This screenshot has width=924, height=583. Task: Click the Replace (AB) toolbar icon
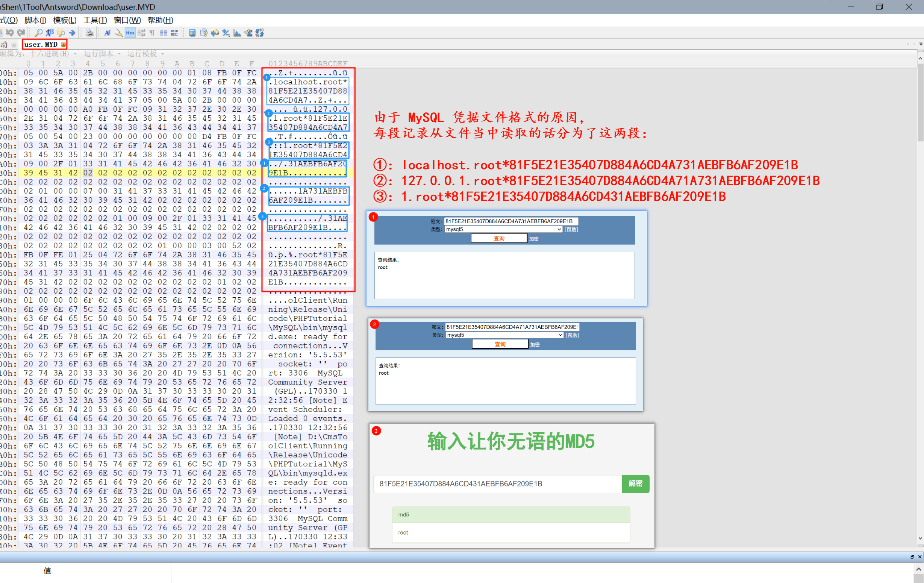(50, 33)
